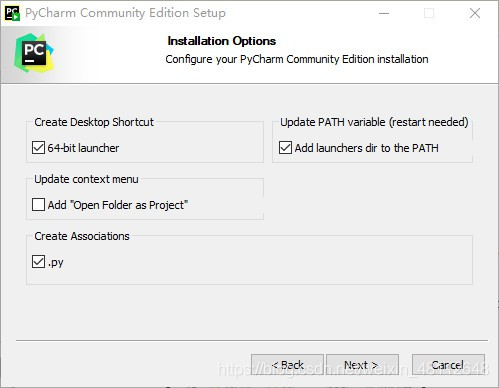499x388 pixels.
Task: Uncheck the 64-bit launcher checkbox
Action: (38, 148)
